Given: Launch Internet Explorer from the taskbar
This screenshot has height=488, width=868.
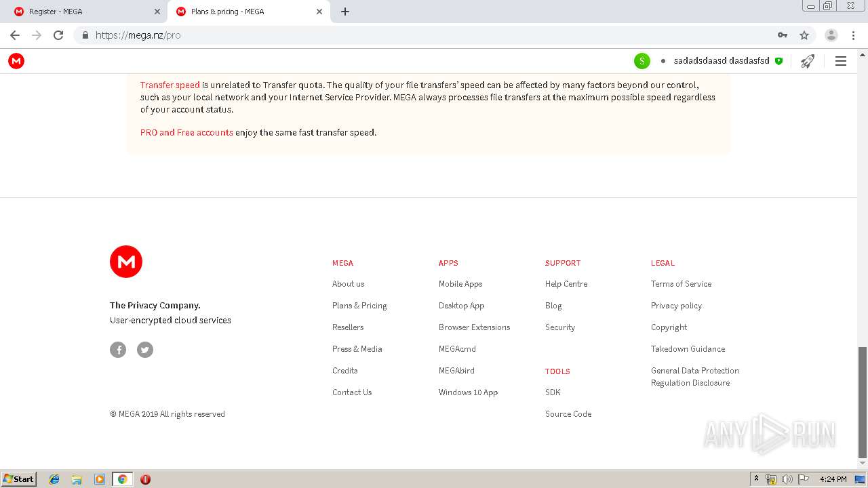Looking at the screenshot, I should click(54, 479).
